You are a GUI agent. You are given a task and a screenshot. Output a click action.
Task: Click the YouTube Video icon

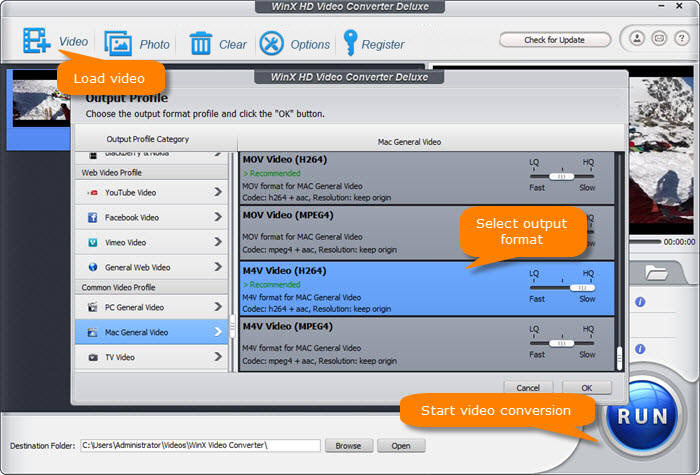tap(93, 193)
